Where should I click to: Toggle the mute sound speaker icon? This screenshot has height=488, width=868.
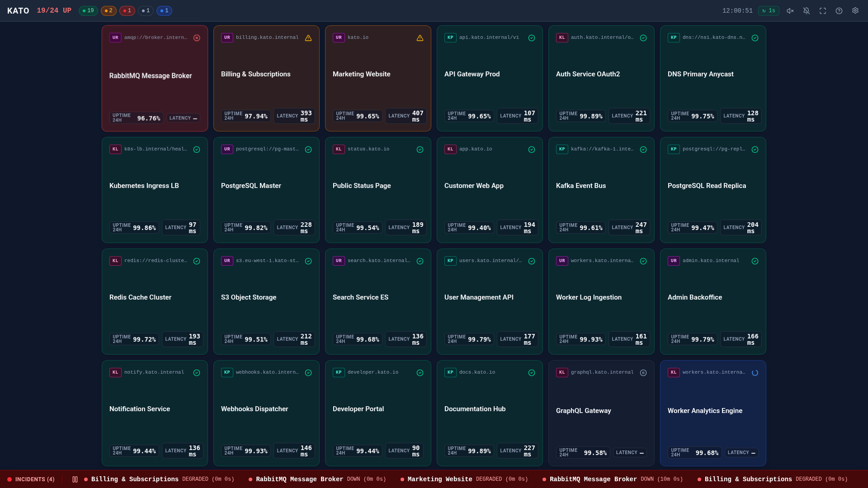point(790,11)
